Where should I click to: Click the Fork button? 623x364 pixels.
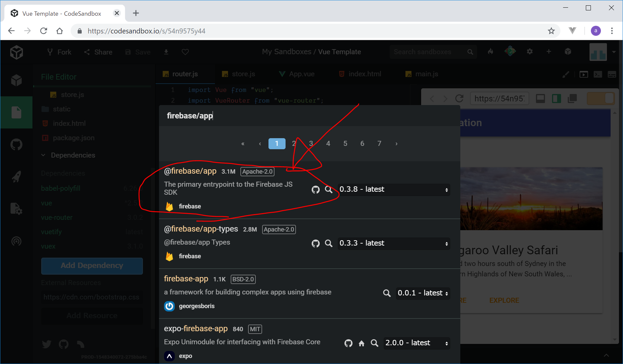coord(59,52)
